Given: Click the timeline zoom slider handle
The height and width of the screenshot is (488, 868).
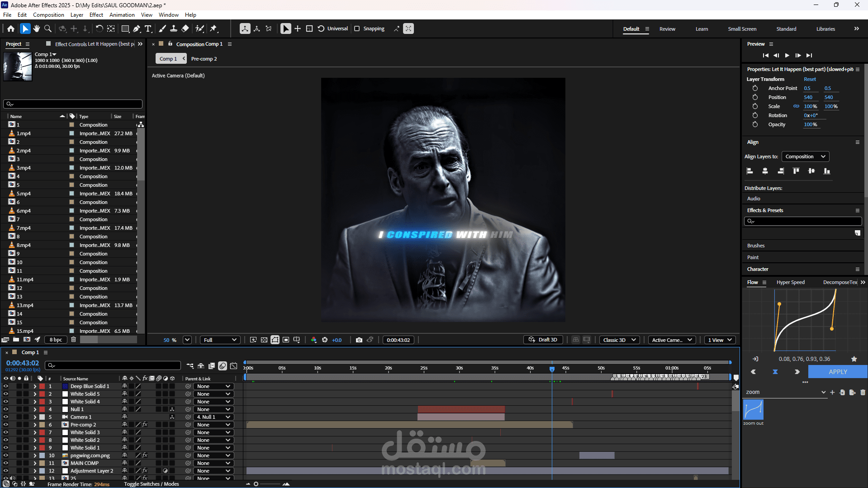Looking at the screenshot, I should 256,484.
